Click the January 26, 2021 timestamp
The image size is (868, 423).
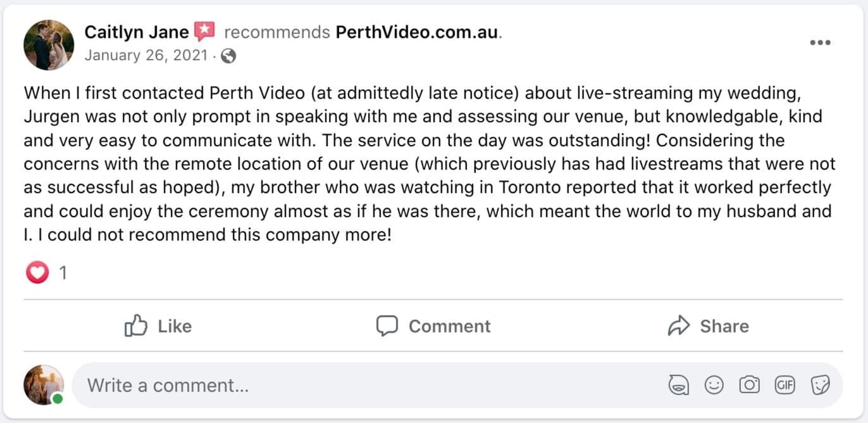146,56
